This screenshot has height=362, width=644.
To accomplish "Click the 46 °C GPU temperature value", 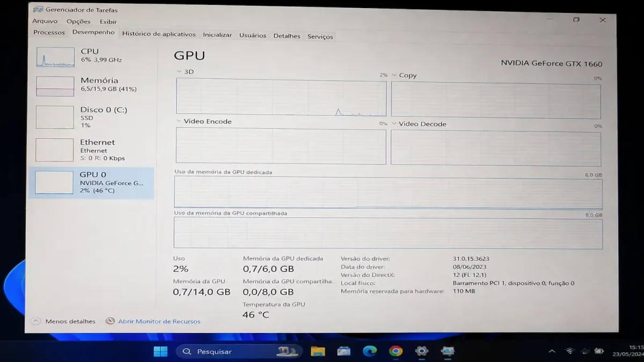I will tap(256, 315).
